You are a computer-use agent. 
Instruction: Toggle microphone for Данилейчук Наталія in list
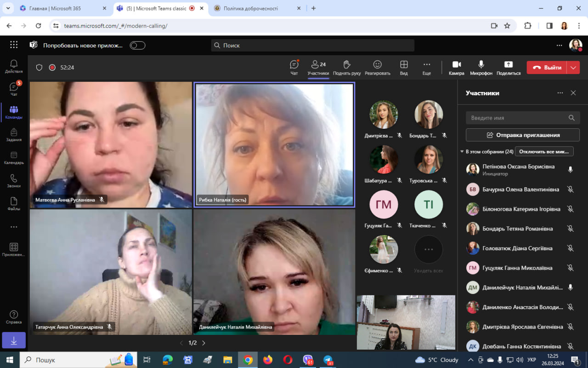point(571,287)
